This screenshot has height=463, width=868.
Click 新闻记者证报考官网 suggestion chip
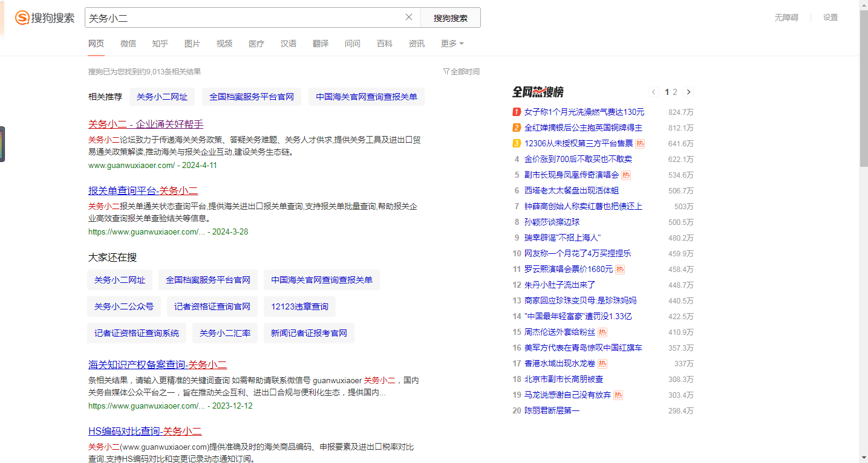coord(309,333)
